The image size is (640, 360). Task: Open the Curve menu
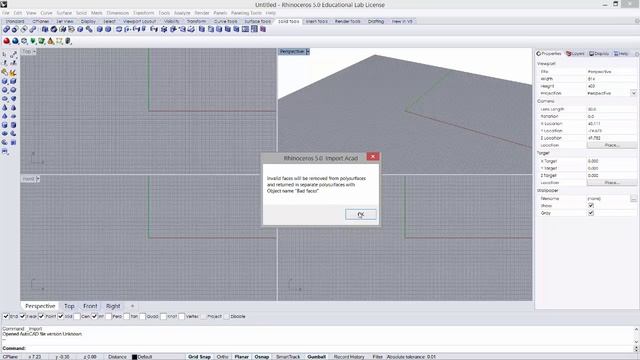[x=47, y=13]
